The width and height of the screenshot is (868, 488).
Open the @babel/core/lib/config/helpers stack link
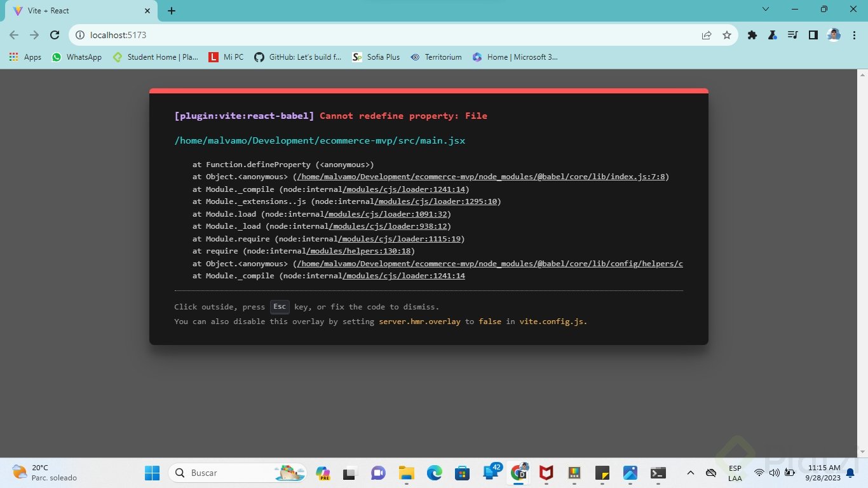coord(490,264)
